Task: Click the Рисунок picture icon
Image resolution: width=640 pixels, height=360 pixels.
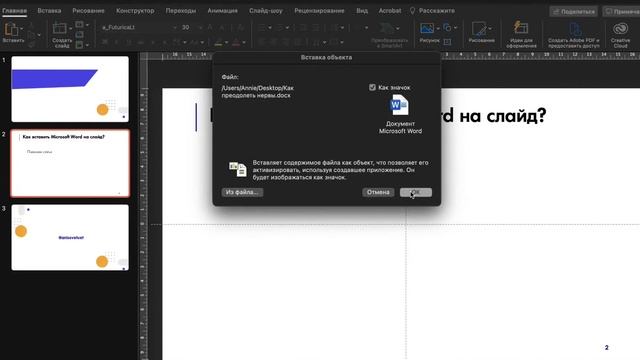Action: click(x=427, y=29)
